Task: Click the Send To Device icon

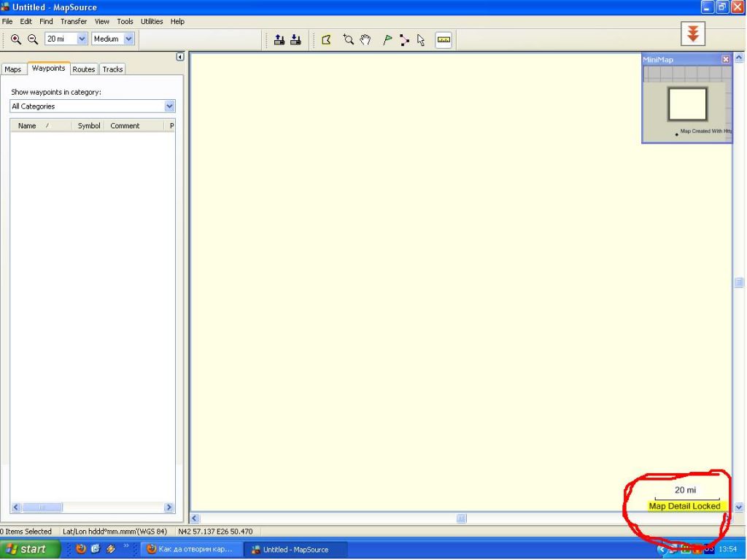Action: coord(279,40)
